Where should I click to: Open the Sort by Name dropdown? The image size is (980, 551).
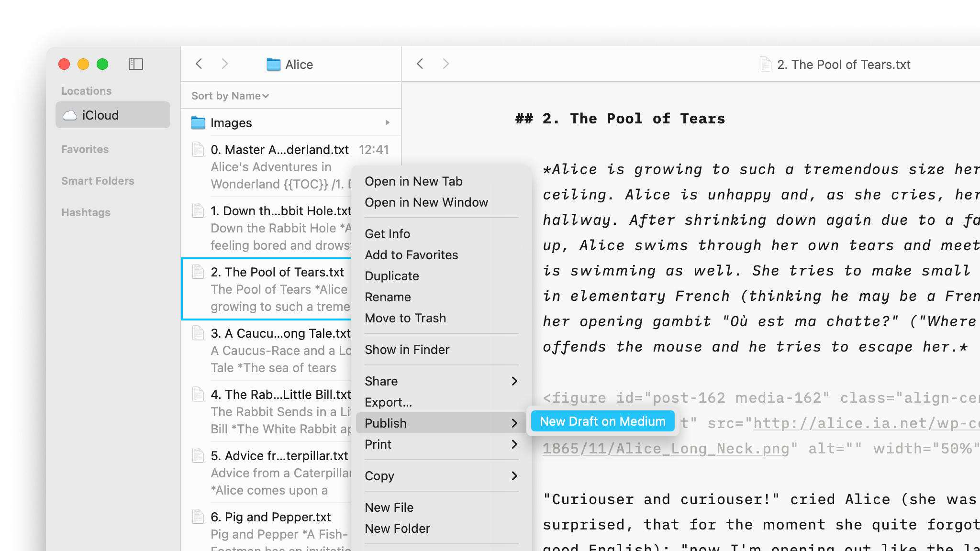tap(230, 96)
